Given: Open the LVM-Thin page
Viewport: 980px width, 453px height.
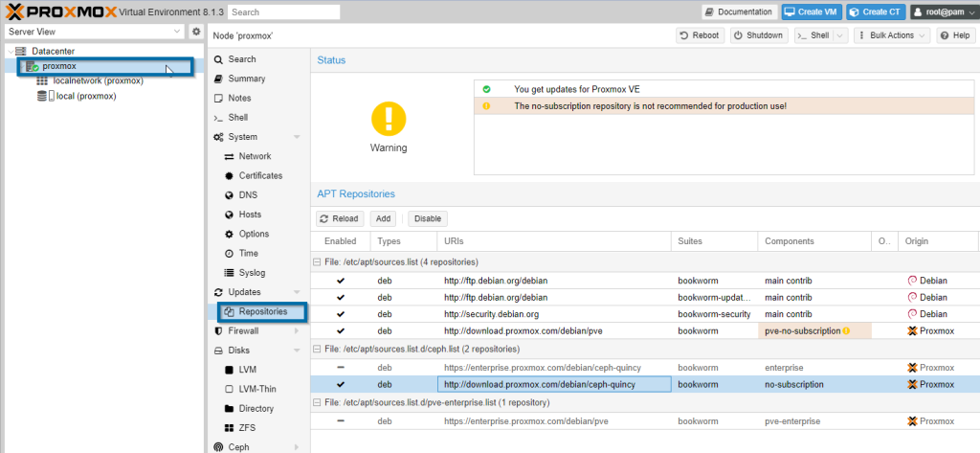Looking at the screenshot, I should 258,389.
